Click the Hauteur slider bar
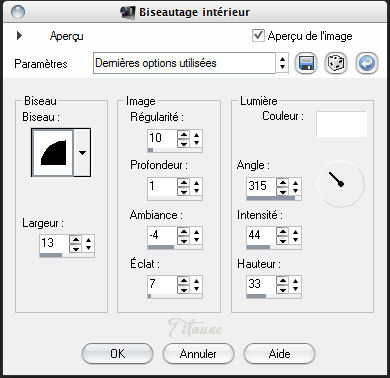 274,296
